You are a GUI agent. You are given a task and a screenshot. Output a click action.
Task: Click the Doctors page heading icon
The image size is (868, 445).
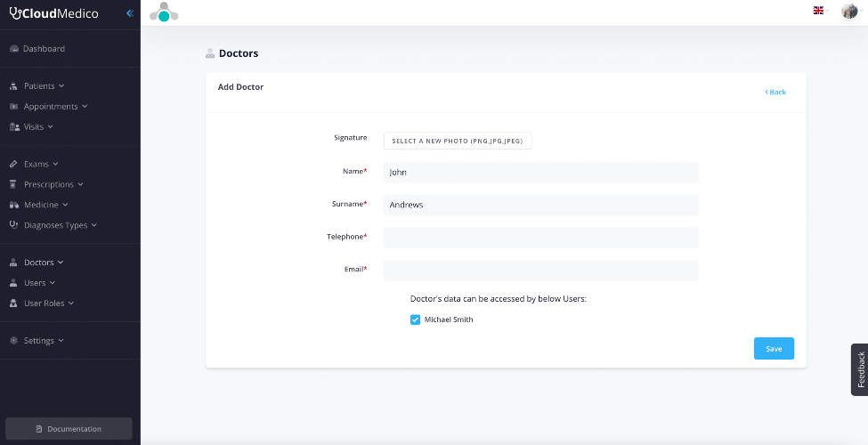coord(210,53)
